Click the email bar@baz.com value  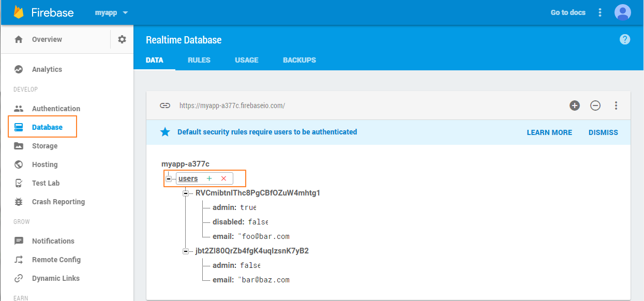pyautogui.click(x=263, y=280)
